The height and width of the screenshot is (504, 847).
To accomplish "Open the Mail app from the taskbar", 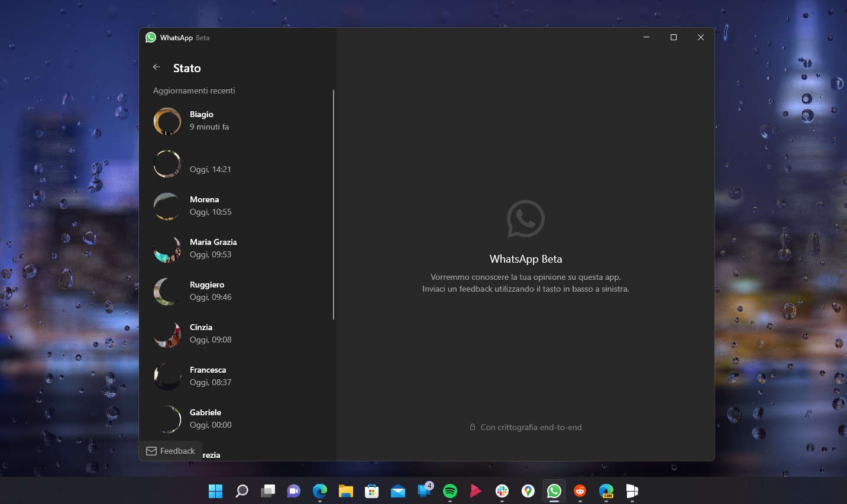I will (x=398, y=491).
